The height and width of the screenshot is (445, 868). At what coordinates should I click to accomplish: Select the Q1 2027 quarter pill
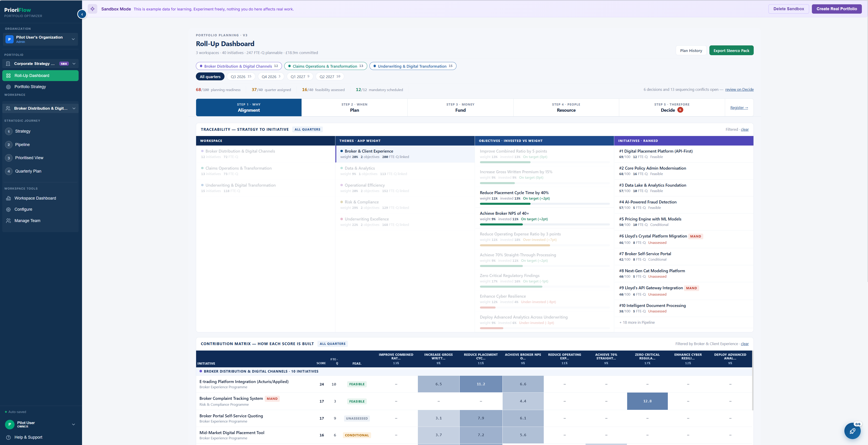click(x=300, y=77)
